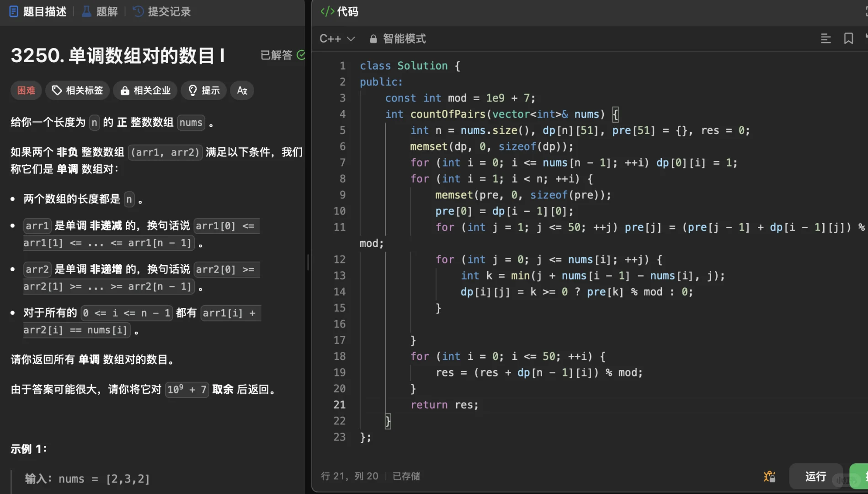Screen dimensions: 868x494
Task: Click the 行 21, 列 20 status text
Action: 350,476
